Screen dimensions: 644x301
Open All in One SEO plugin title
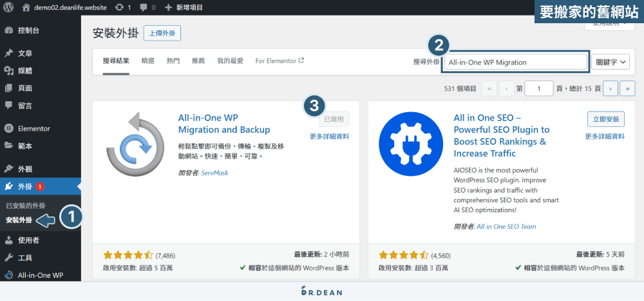pyautogui.click(x=502, y=136)
